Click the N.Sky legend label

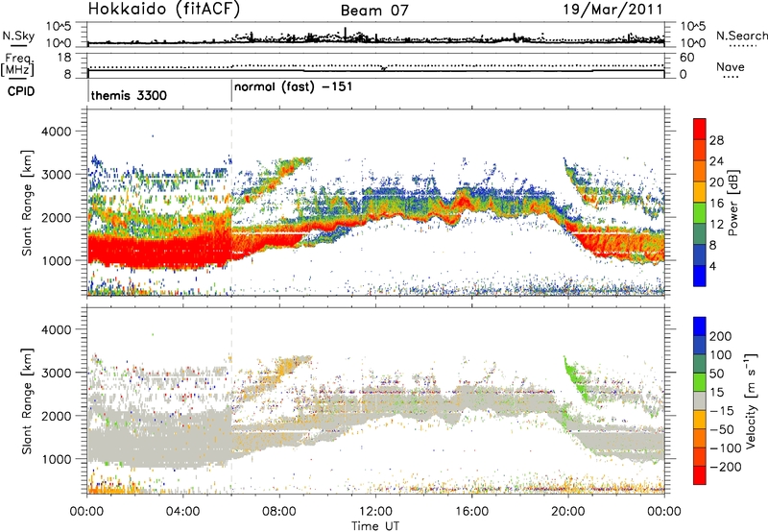tap(18, 36)
